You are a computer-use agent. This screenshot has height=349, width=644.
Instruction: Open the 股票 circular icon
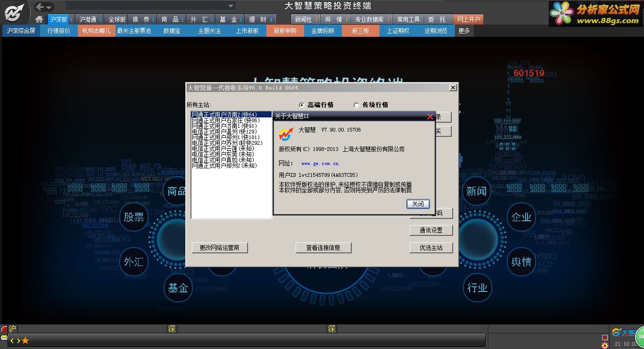pos(133,217)
